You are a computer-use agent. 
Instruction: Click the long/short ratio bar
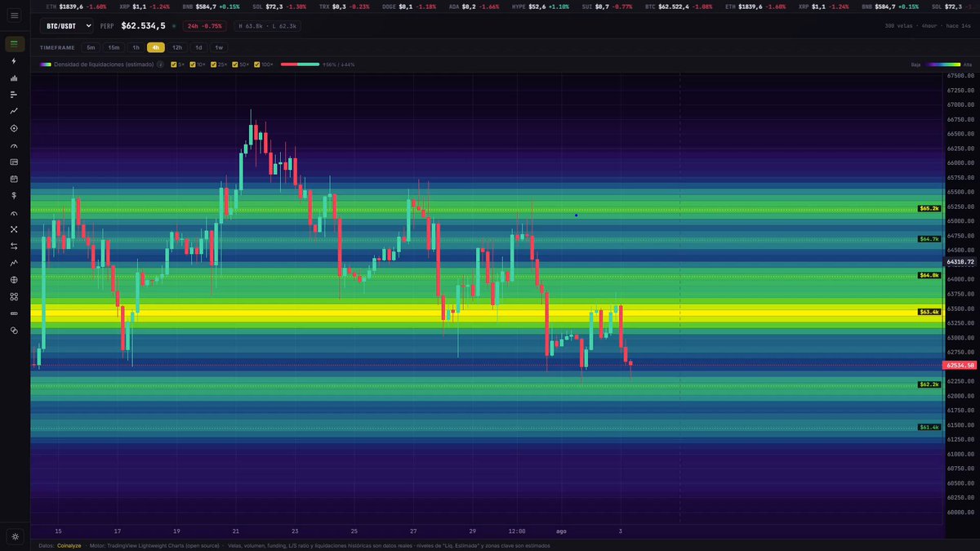[x=300, y=64]
